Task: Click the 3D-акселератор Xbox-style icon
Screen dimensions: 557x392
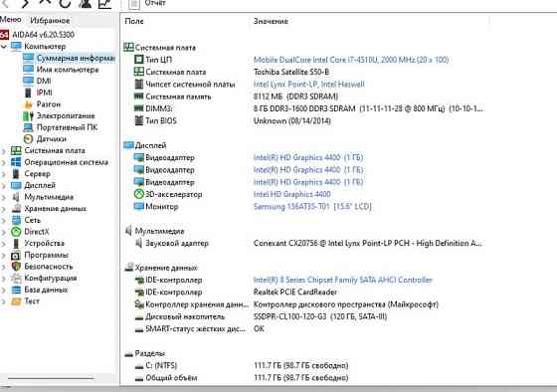Action: [x=139, y=194]
